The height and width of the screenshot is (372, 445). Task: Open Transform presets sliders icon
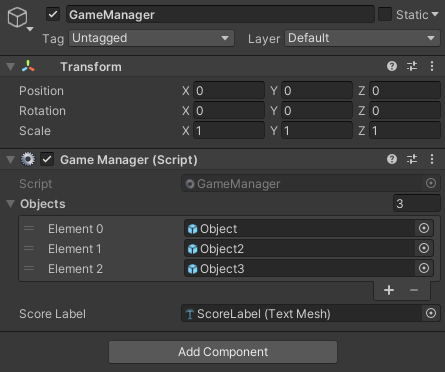412,66
